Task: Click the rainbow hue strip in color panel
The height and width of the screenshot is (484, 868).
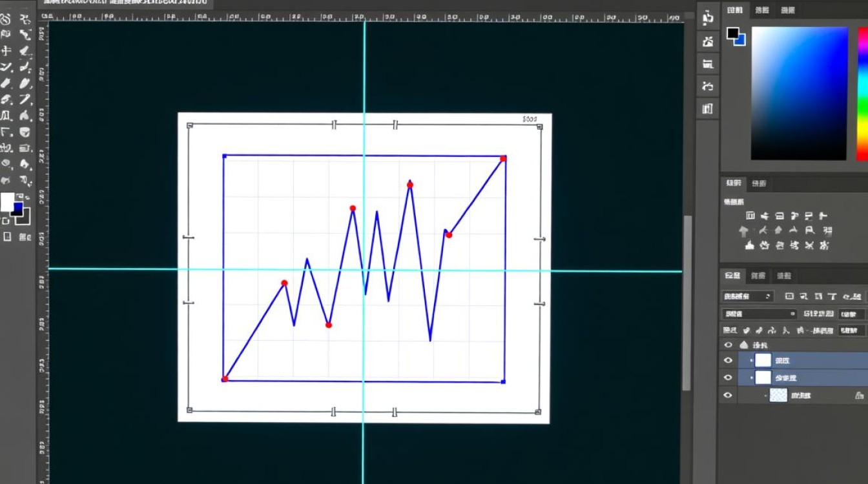Action: tap(862, 93)
